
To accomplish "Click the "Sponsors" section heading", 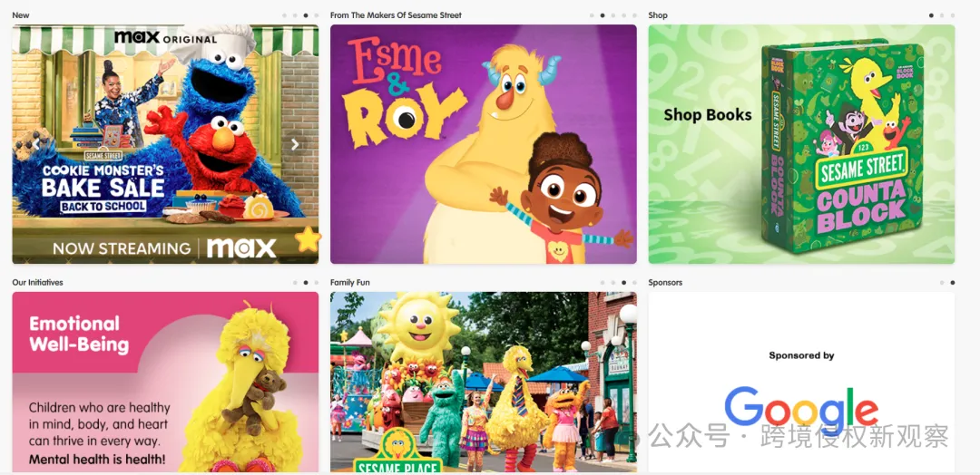I will click(x=665, y=283).
